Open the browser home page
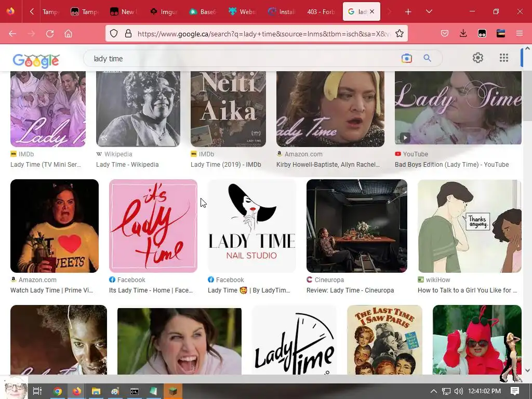 (x=69, y=34)
